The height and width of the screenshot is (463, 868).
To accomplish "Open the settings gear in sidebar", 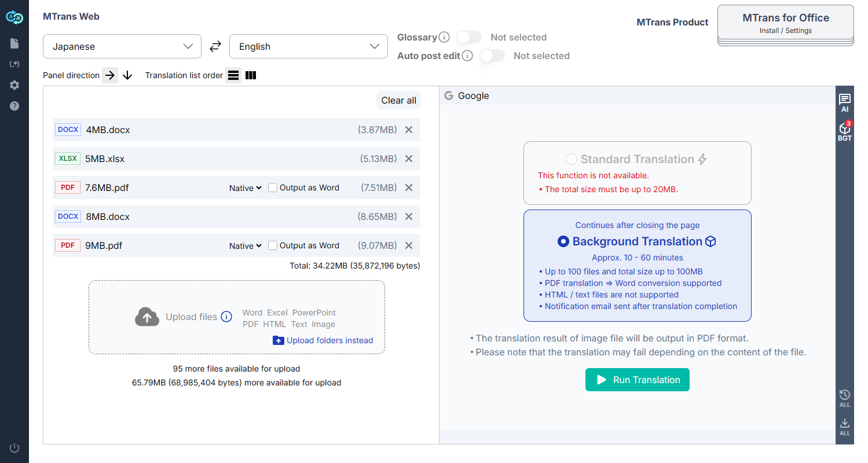I will [x=14, y=85].
